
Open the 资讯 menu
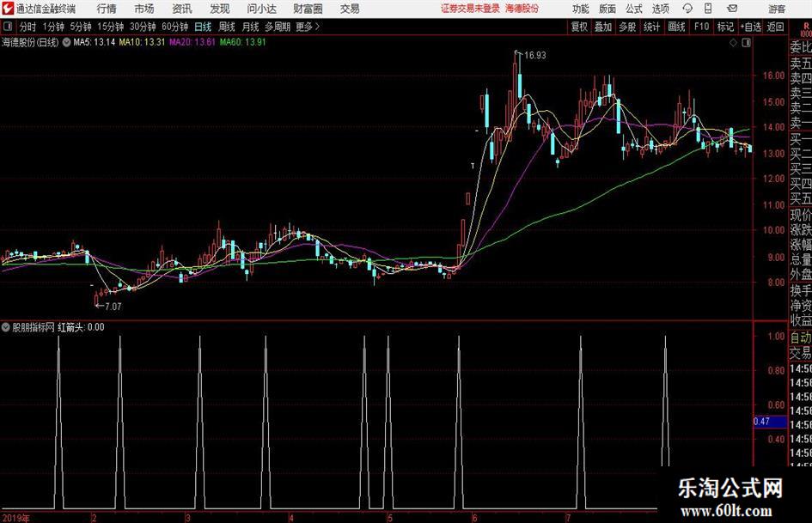tap(182, 9)
